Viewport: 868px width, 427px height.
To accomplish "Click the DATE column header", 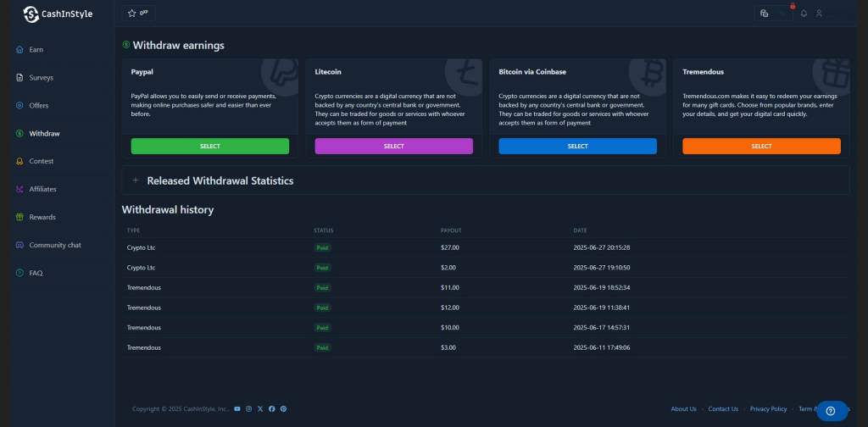I will (x=580, y=230).
